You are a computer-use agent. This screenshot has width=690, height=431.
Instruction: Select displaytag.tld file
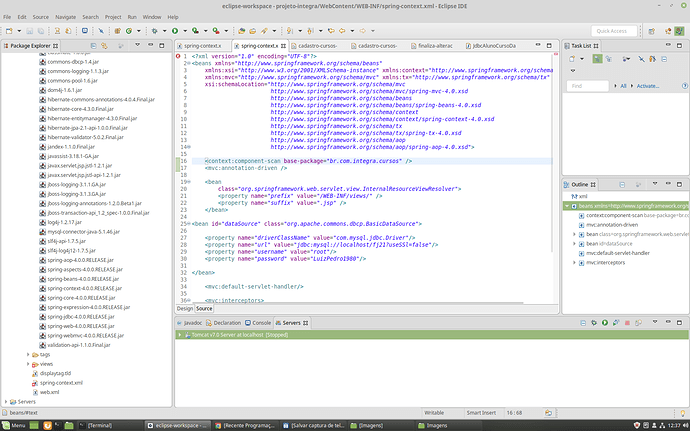[x=55, y=373]
